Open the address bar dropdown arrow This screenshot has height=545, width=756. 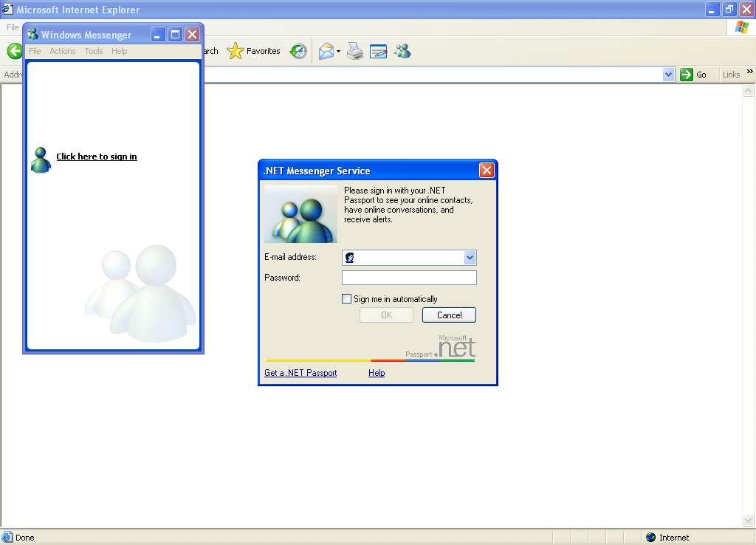(x=668, y=75)
